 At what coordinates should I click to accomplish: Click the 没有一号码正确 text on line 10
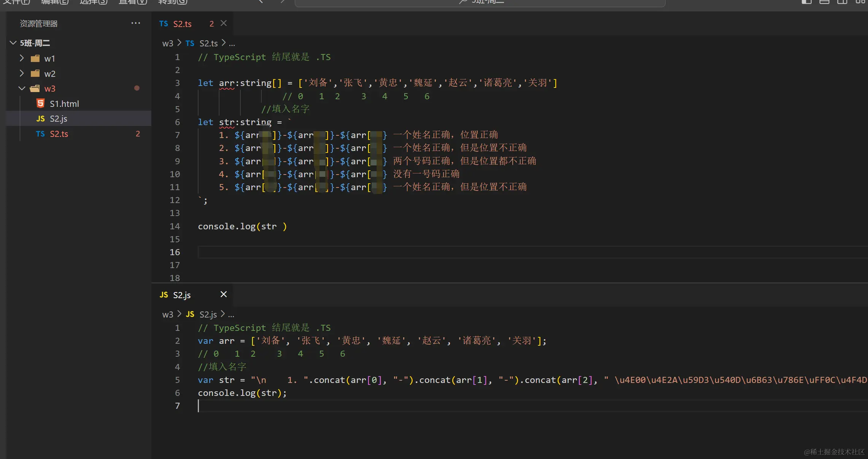(426, 174)
